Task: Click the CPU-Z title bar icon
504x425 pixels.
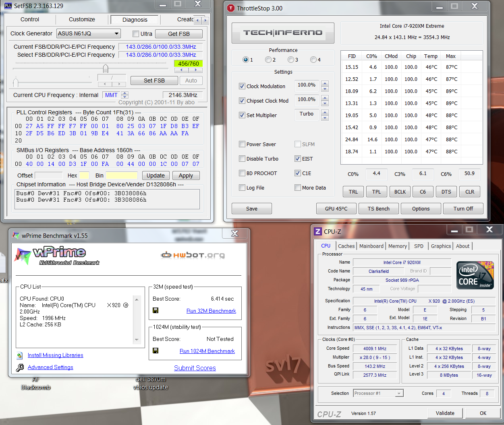Action: coord(318,231)
